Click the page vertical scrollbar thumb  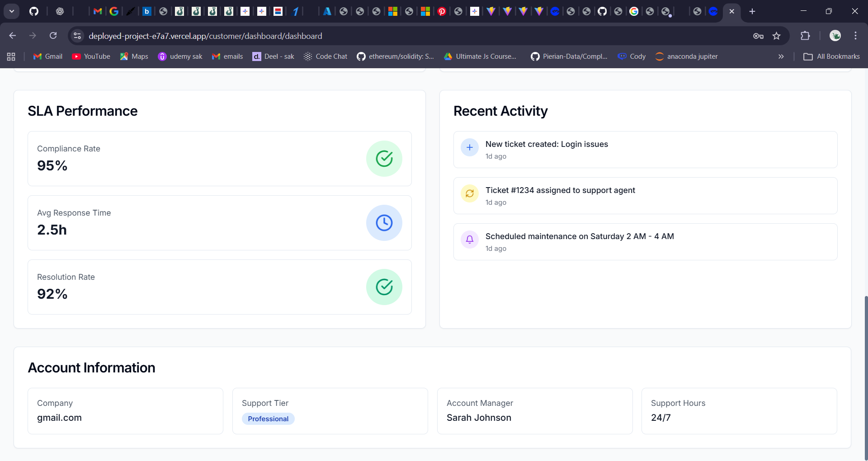(865, 377)
